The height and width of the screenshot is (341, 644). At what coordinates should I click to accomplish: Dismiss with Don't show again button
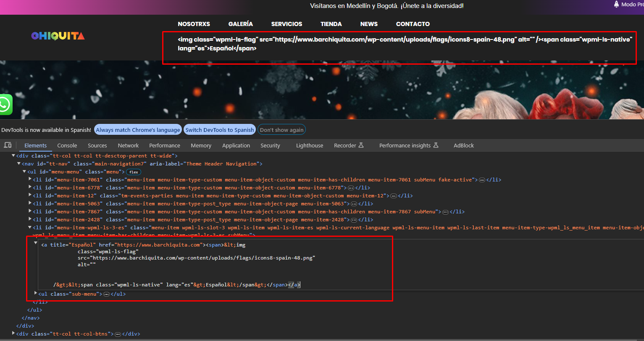(x=281, y=130)
